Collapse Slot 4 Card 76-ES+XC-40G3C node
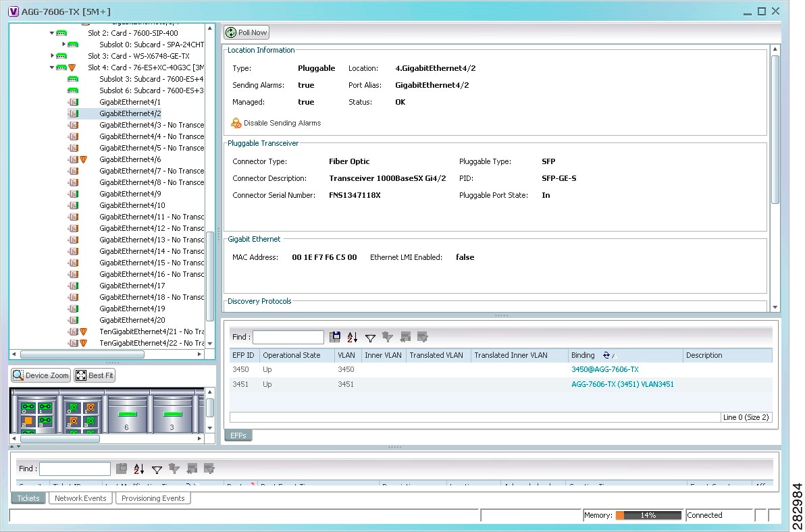Viewport: 805px width, 532px height. tap(52, 68)
